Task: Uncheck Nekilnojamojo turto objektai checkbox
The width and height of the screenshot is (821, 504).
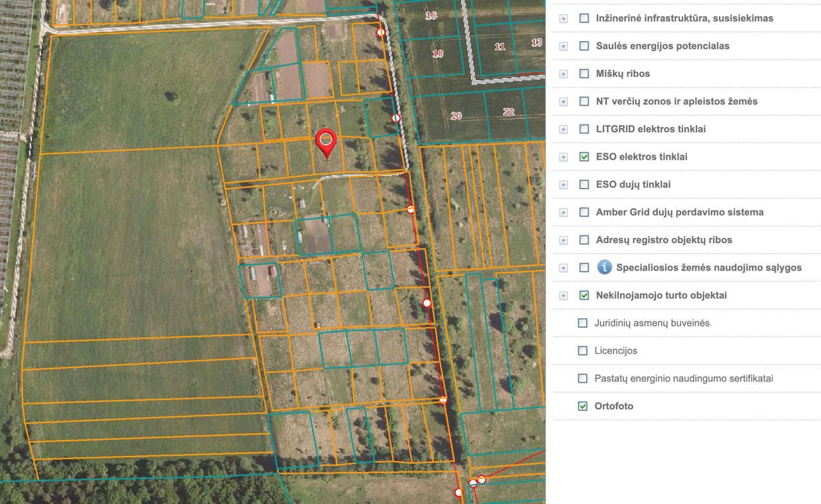Action: 584,296
